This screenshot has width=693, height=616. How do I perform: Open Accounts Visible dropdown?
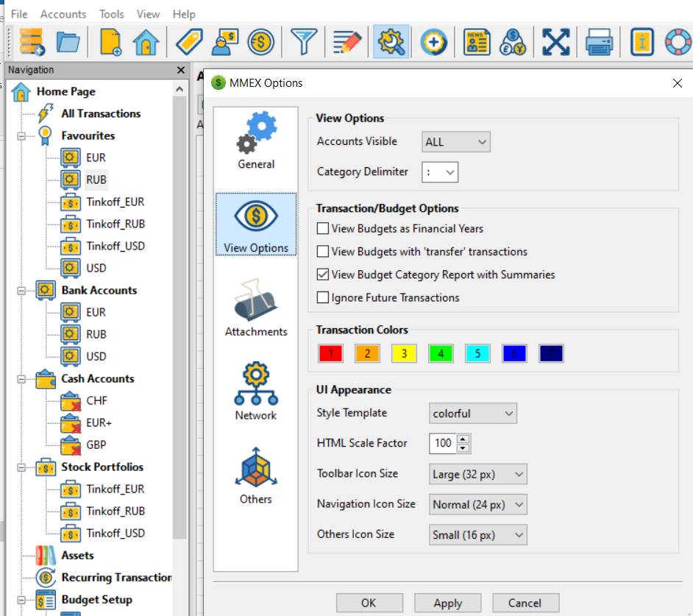pyautogui.click(x=455, y=142)
